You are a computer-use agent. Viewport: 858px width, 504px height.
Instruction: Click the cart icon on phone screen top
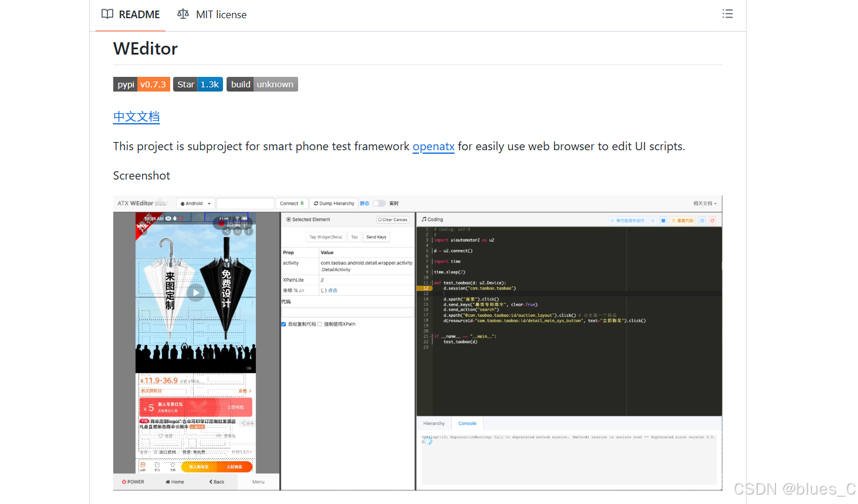pyautogui.click(x=238, y=231)
